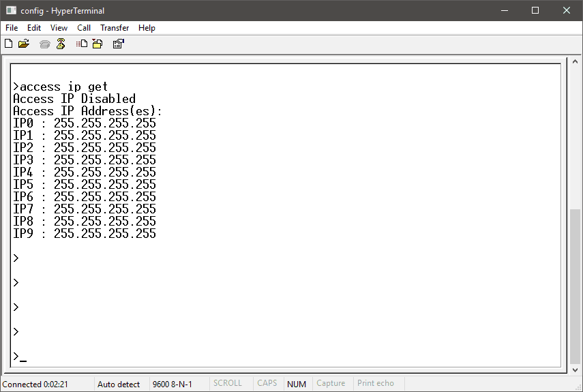Click the vertical scrollbar down arrow
583x392 pixels.
click(575, 370)
